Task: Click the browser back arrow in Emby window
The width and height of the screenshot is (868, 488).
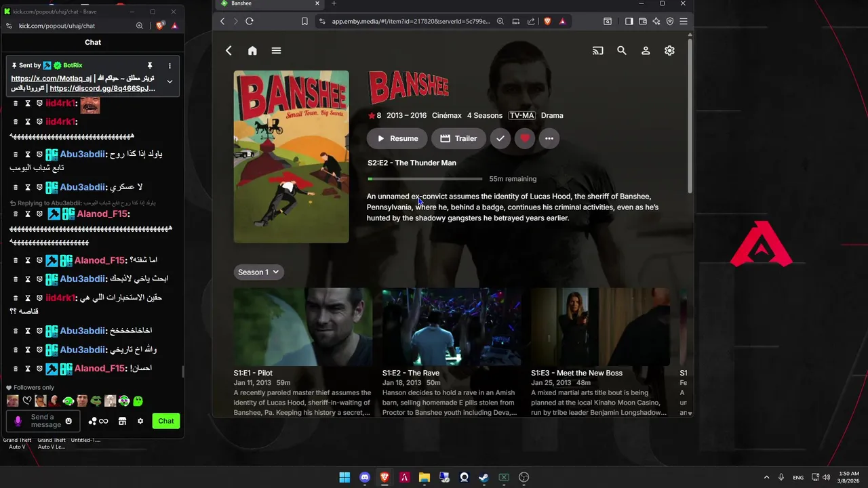Action: pyautogui.click(x=222, y=22)
